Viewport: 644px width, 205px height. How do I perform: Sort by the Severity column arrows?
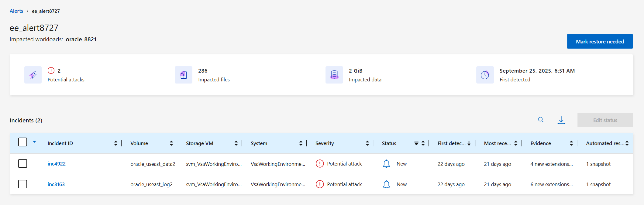click(367, 143)
